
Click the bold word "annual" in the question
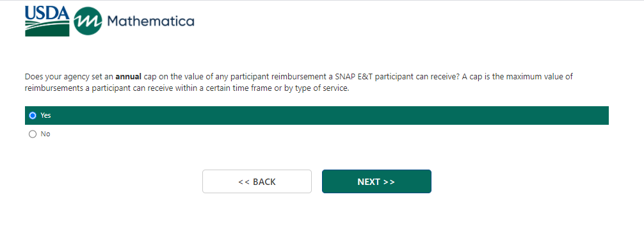[129, 77]
